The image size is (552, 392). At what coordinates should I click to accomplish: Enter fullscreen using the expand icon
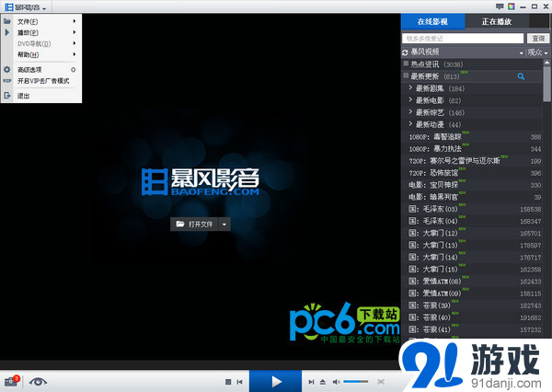[381, 382]
